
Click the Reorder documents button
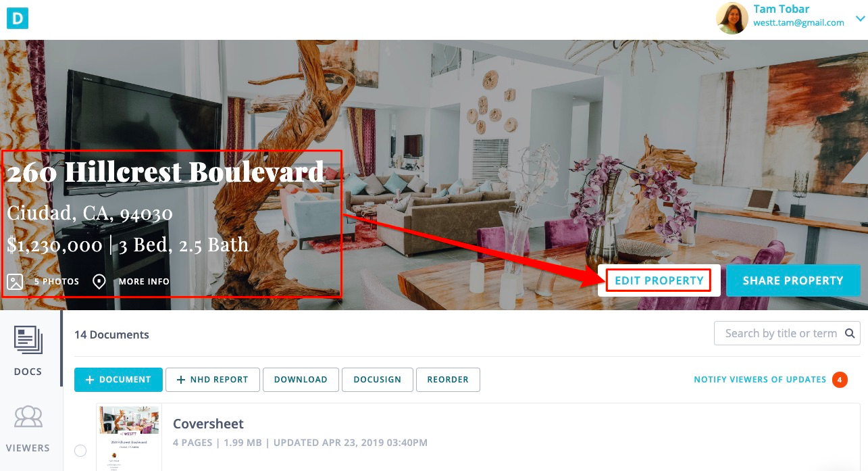(448, 380)
